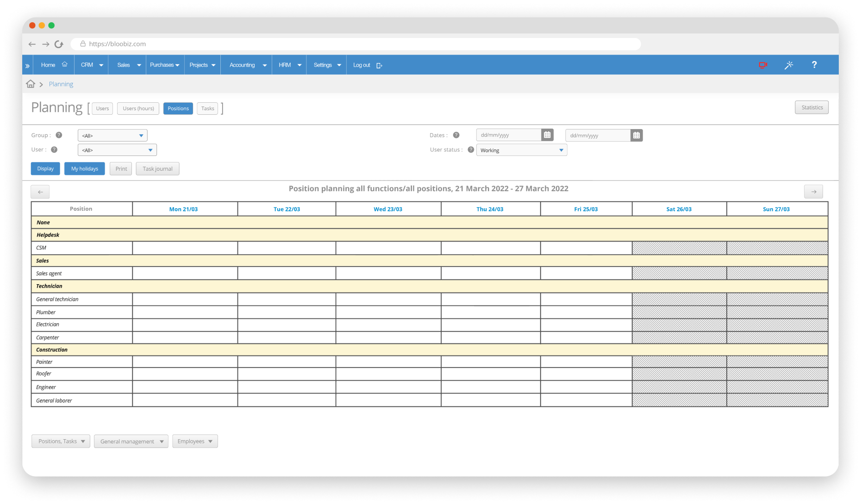The height and width of the screenshot is (504, 861).
Task: Click the General laborer row label
Action: (x=54, y=401)
